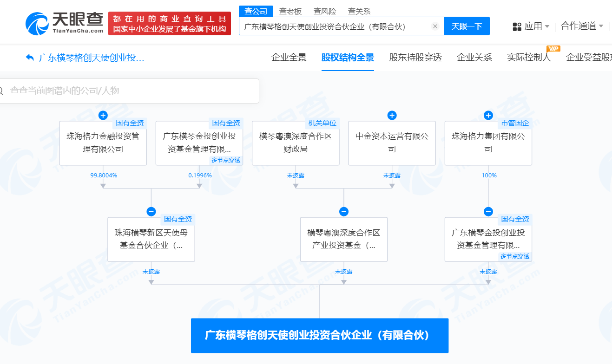Select the 横琴粤澳深度合作区财政局 node

tap(296, 143)
